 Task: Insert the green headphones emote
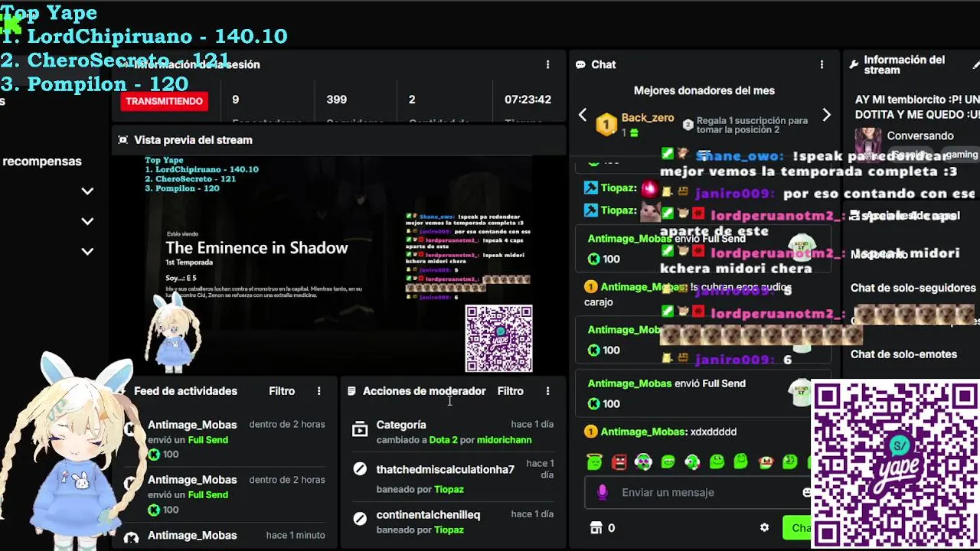(644, 461)
